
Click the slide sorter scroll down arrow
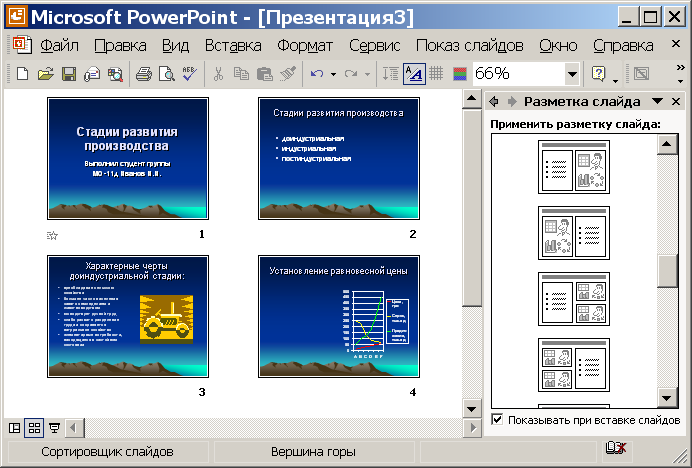[x=471, y=408]
